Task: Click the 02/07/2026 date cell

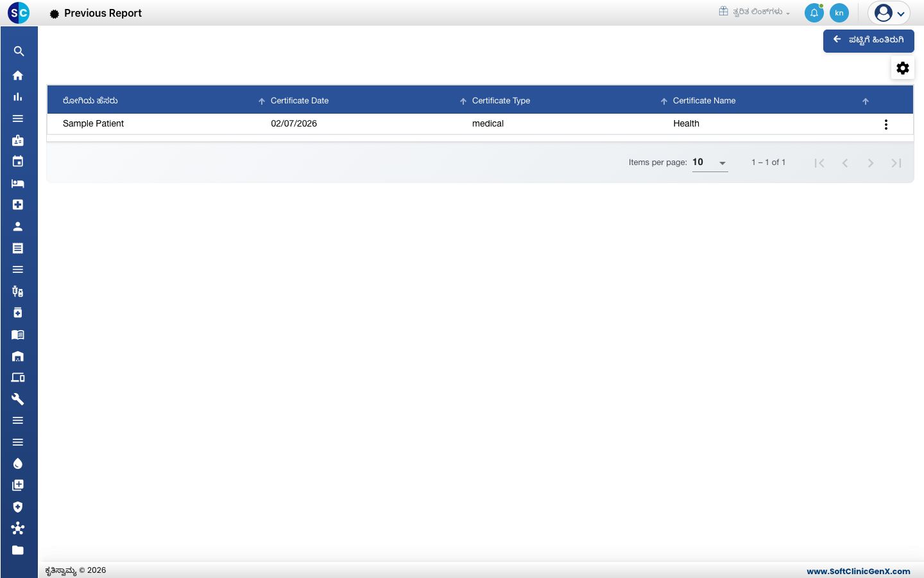Action: coord(294,123)
